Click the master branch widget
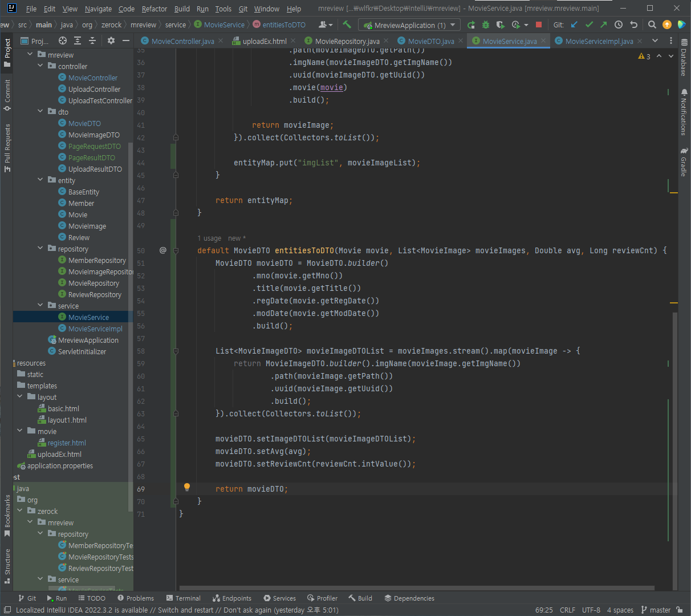Viewport: 691px width, 616px height. coord(656,610)
